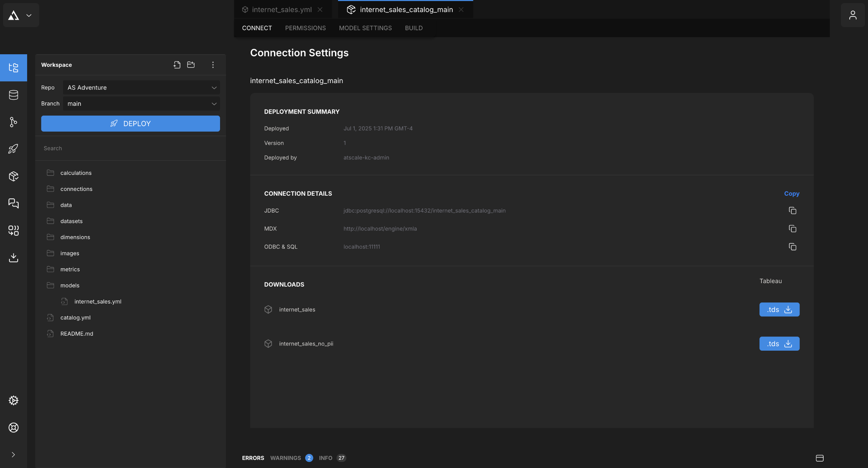
Task: Switch to the PERMISSIONS tab
Action: 305,28
